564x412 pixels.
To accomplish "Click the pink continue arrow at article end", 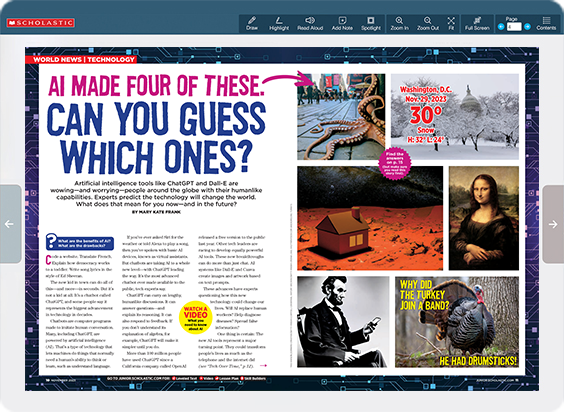I will (264, 366).
